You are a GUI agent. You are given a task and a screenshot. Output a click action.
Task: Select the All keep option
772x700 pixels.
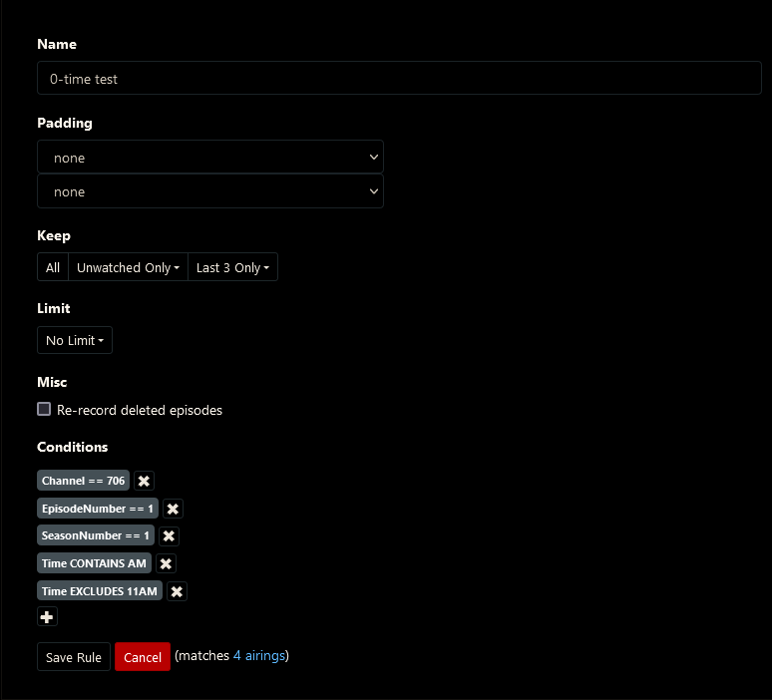pyautogui.click(x=53, y=267)
